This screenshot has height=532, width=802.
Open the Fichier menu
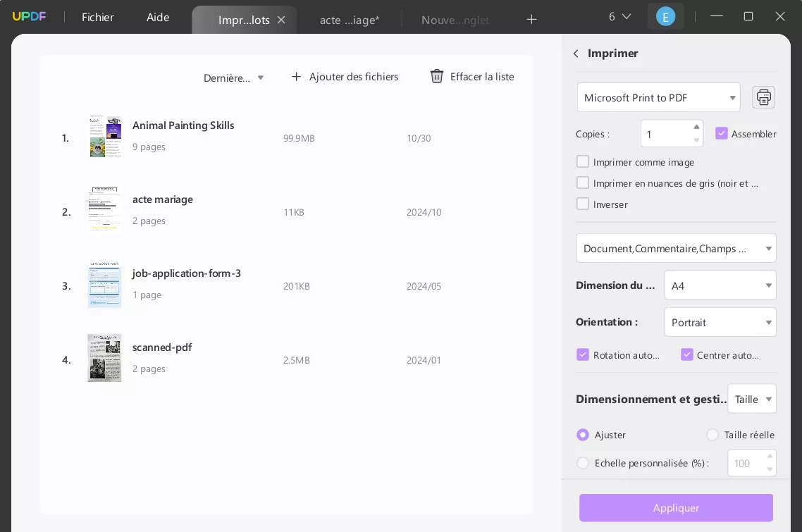point(97,18)
